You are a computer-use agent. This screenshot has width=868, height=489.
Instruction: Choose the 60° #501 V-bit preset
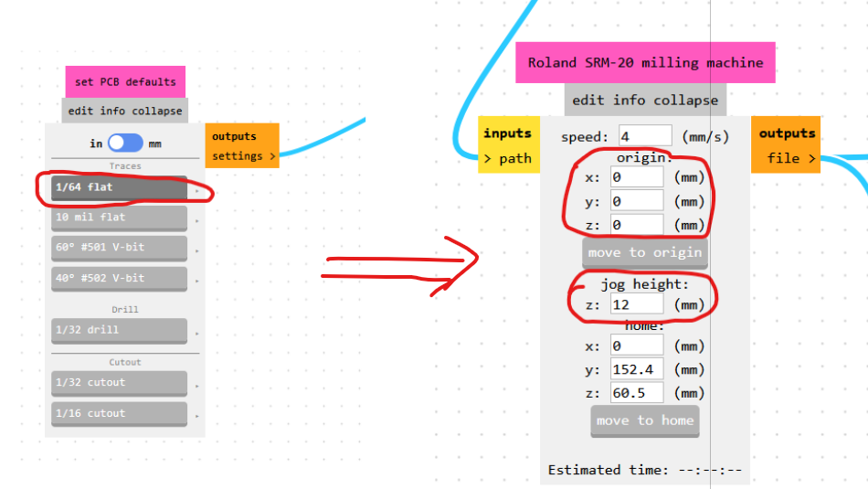pos(119,248)
